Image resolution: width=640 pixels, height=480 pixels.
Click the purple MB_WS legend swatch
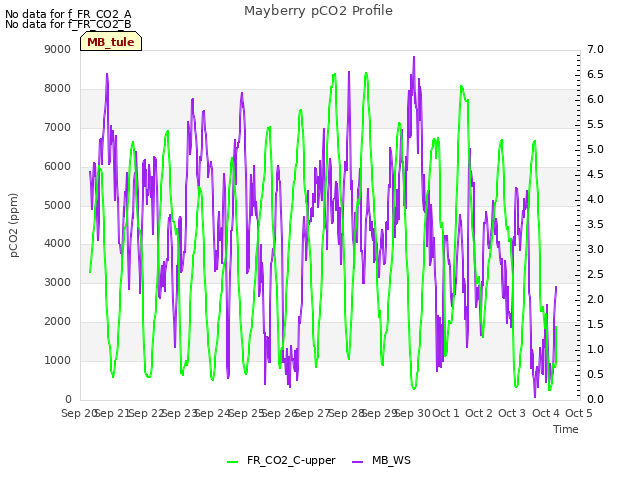click(357, 461)
